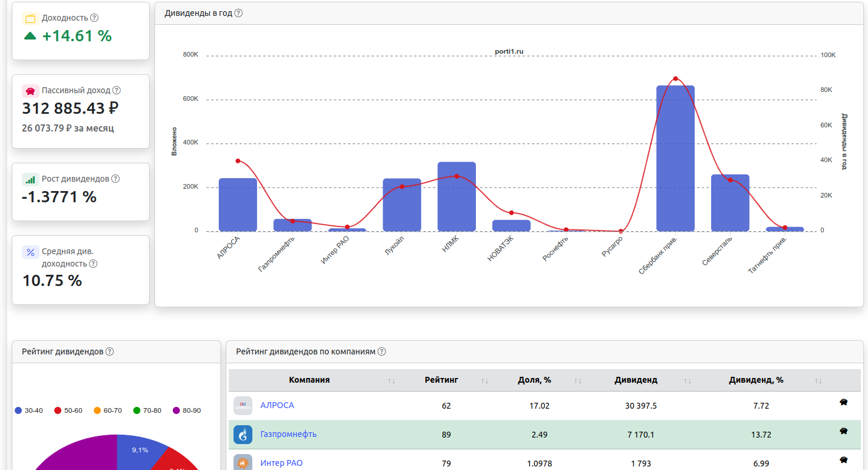Click help icon next to Дивиденды в год
This screenshot has height=470, width=868.
point(238,13)
